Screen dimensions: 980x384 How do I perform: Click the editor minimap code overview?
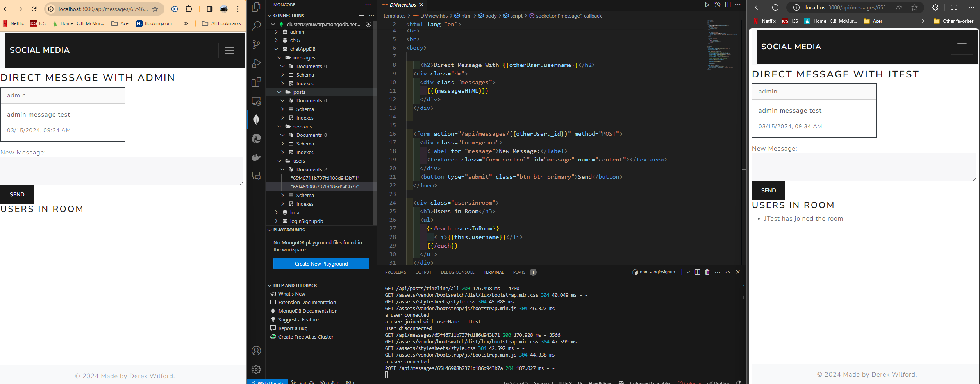coord(722,44)
